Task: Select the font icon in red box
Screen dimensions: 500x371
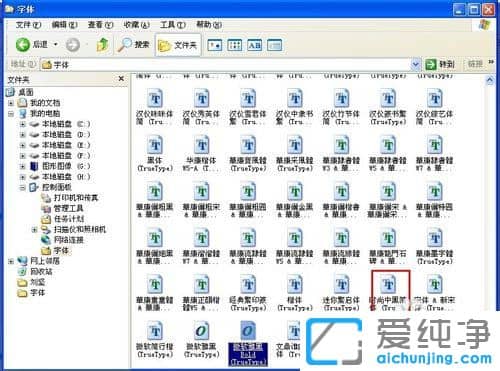Action: pyautogui.click(x=389, y=284)
